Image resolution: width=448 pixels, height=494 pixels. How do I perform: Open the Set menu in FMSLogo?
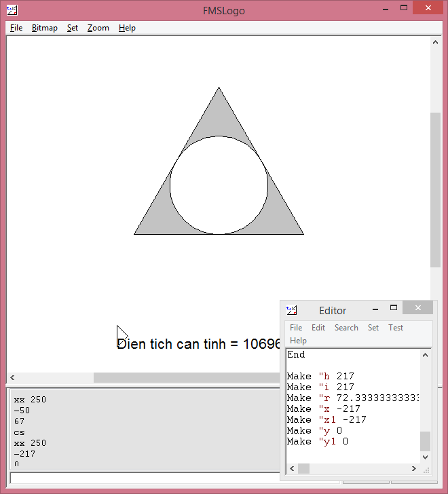point(72,28)
